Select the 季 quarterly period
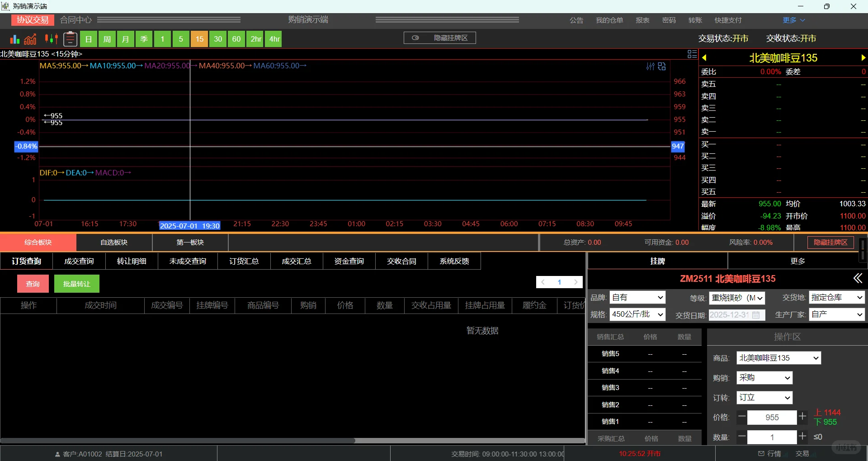 tap(144, 39)
